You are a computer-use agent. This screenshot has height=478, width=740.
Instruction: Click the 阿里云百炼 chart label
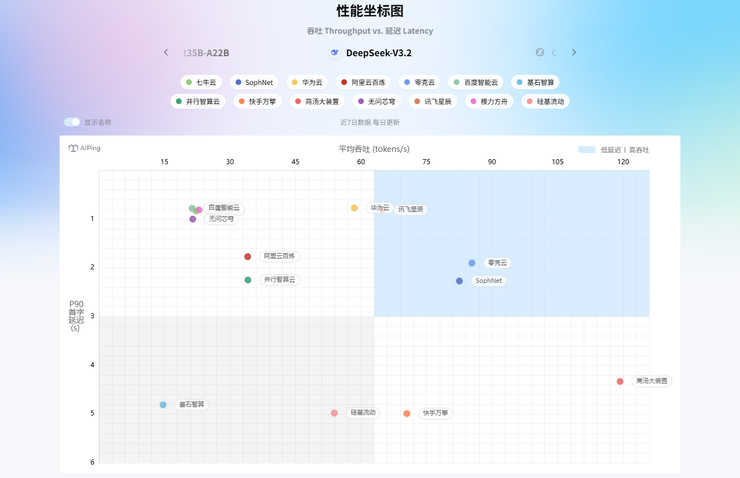279,256
